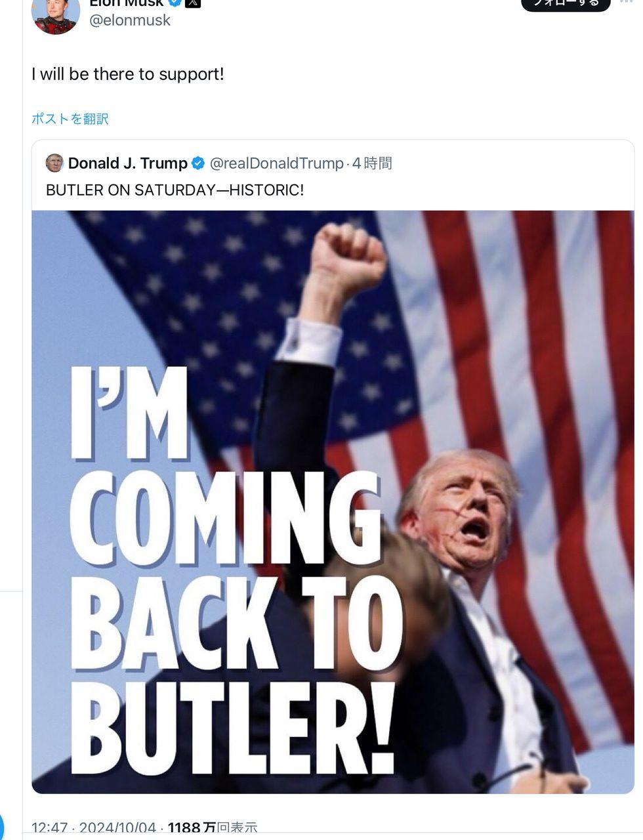643x840 pixels.
Task: Click the verified badge beside Donald J. Trump
Action: point(197,163)
